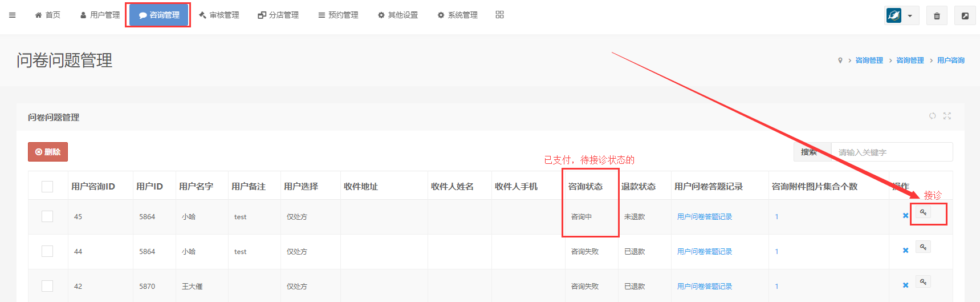
Task: Click the location pin breadcrumb icon
Action: (840, 61)
